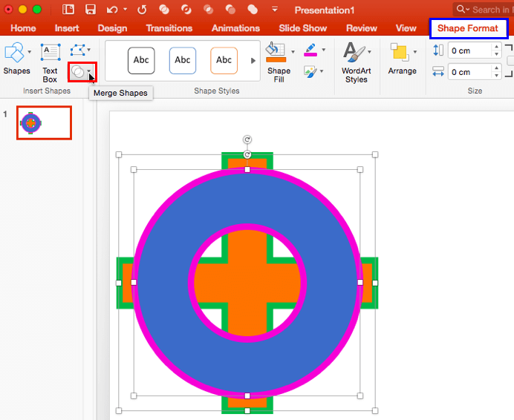Click the shape height field
This screenshot has width=514, height=420.
coord(470,50)
